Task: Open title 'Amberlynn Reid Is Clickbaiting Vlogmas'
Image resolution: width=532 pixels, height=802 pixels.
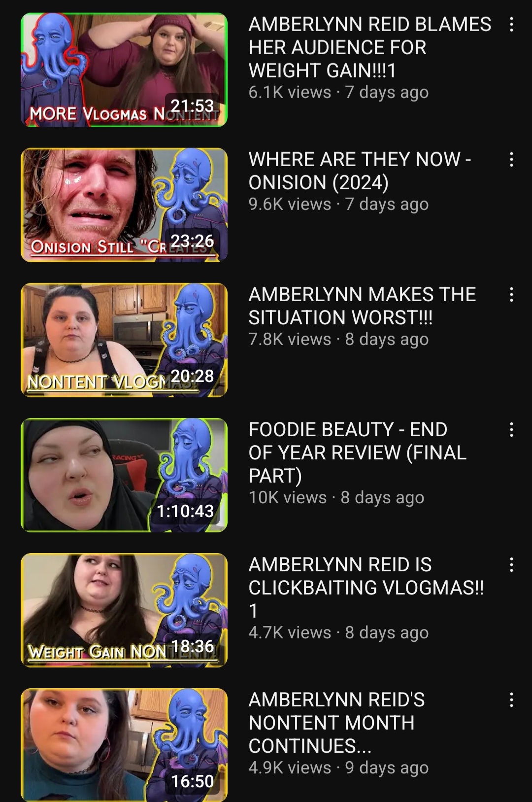Action: pyautogui.click(x=366, y=588)
